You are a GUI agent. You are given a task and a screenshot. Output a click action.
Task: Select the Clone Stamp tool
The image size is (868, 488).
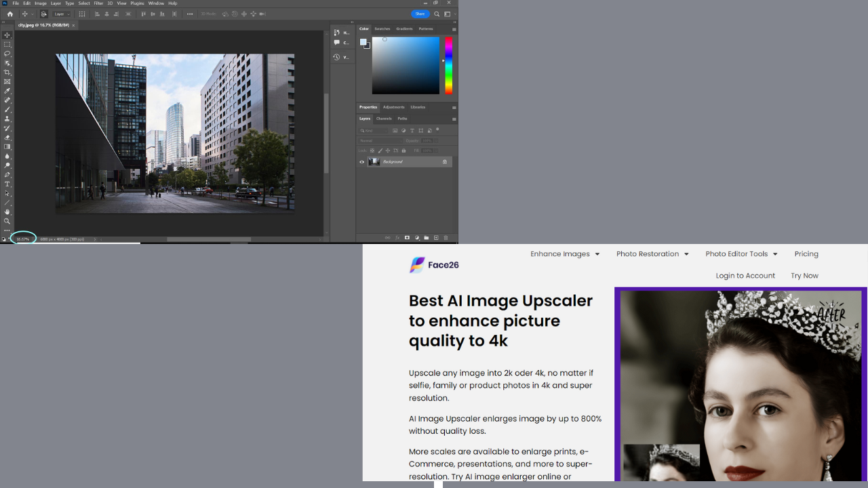coord(7,119)
